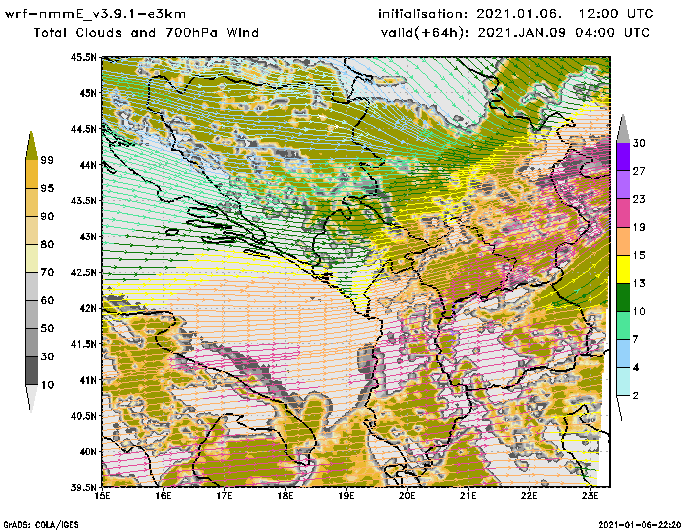This screenshot has height=530, width=700.
Task: Click the cloud legend swatch between 95 and 99
Action: 31,174
